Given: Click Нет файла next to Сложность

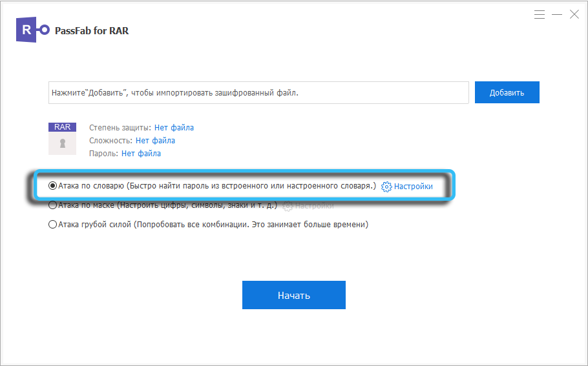Looking at the screenshot, I should point(155,141).
